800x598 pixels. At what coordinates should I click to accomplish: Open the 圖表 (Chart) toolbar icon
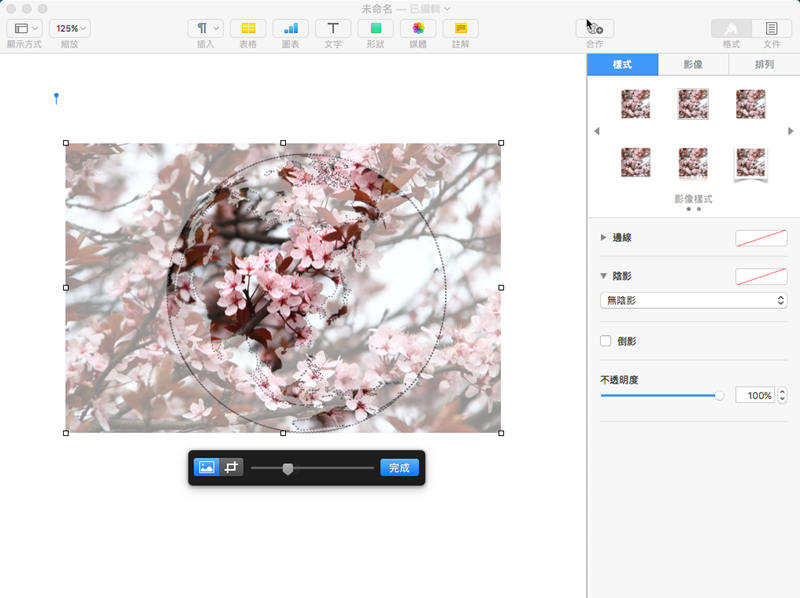click(290, 28)
